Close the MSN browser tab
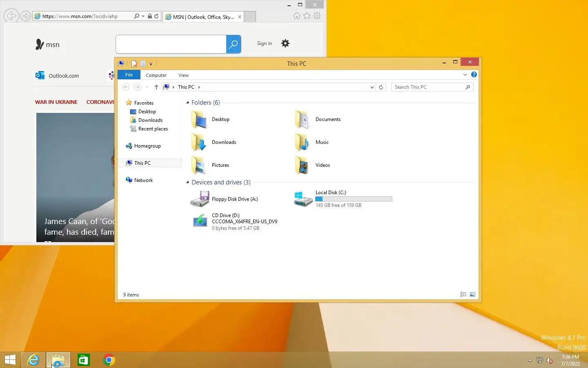The height and width of the screenshot is (368, 588). [x=240, y=17]
